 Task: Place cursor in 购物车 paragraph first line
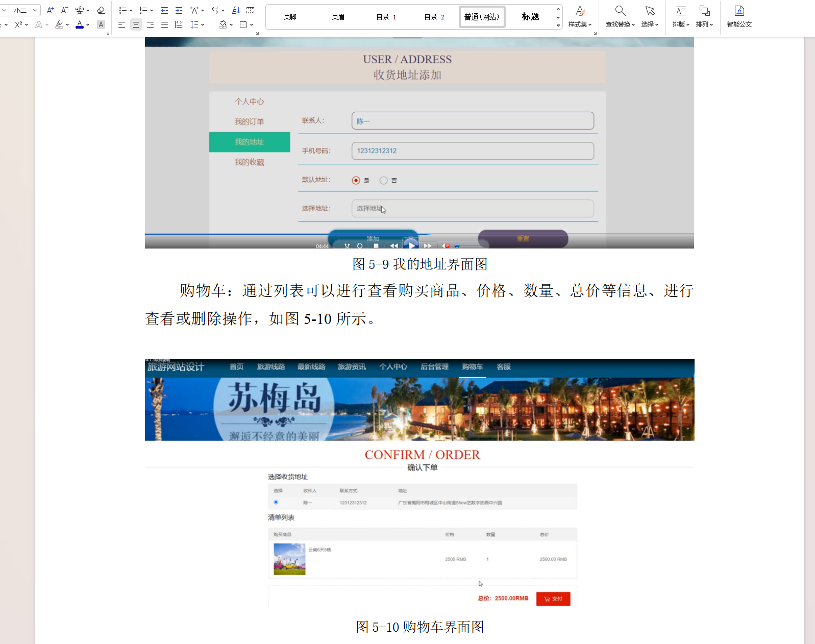[436, 291]
